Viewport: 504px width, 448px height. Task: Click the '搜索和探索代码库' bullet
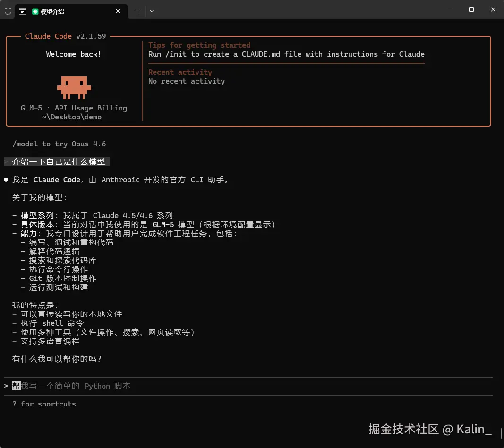pos(59,260)
